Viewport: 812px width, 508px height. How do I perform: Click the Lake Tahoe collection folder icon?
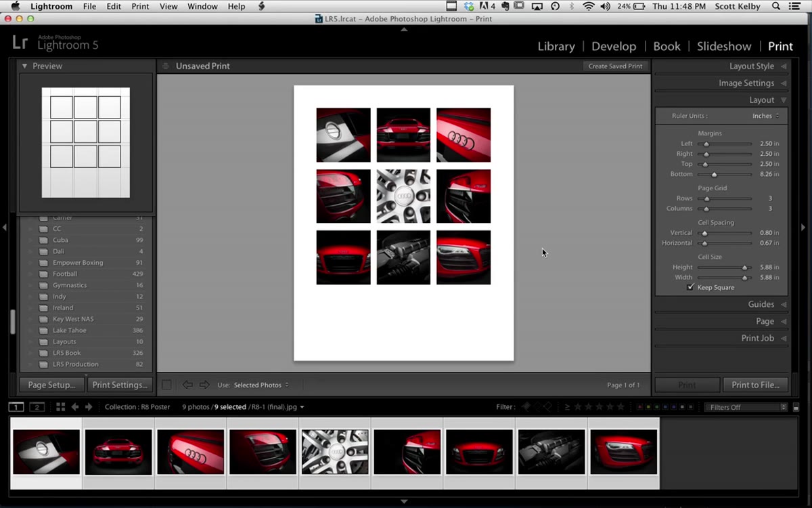tap(43, 331)
